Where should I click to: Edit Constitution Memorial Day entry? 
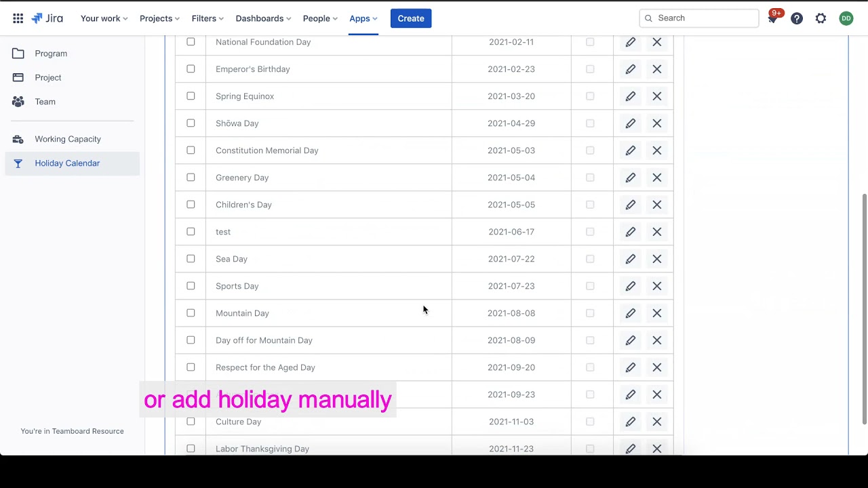pos(631,150)
